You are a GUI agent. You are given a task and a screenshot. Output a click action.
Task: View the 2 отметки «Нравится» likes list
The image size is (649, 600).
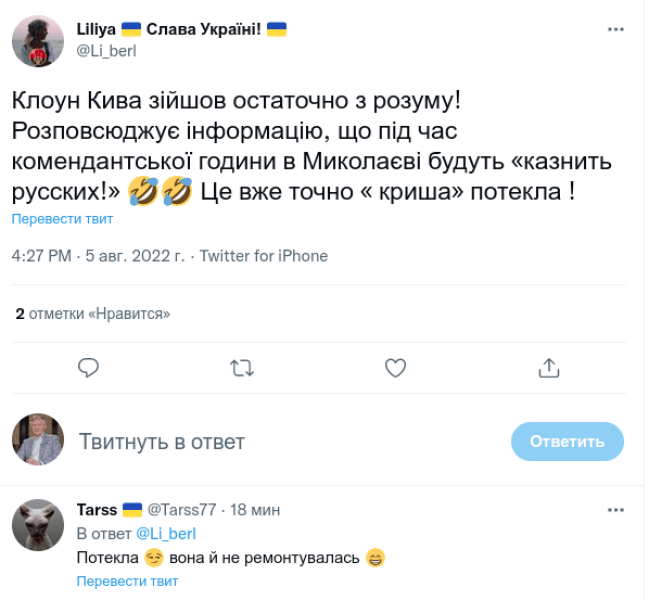[x=92, y=314]
